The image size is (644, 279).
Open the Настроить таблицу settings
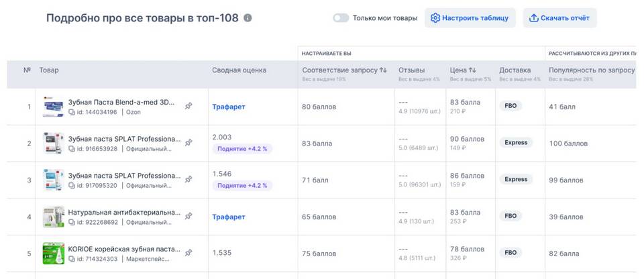[x=470, y=18]
